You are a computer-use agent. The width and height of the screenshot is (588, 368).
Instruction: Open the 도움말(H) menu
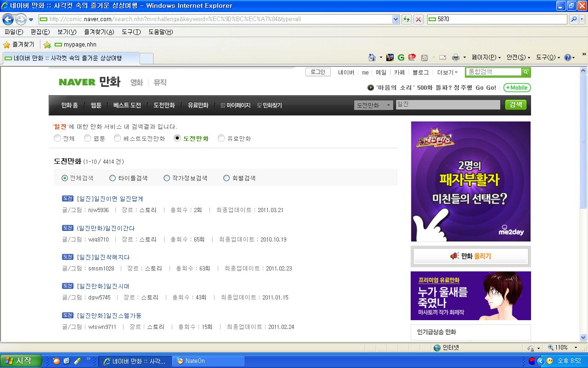coord(161,32)
